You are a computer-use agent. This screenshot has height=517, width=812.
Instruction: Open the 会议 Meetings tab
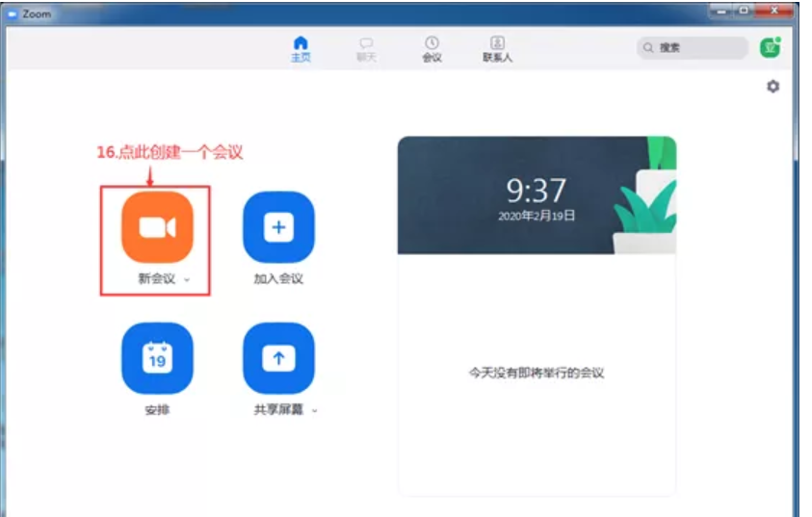point(432,50)
